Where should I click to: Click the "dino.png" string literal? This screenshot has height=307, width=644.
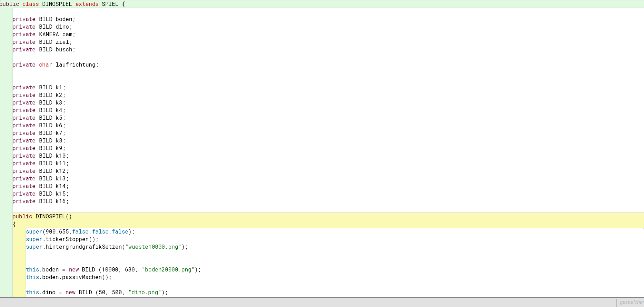pyautogui.click(x=145, y=293)
